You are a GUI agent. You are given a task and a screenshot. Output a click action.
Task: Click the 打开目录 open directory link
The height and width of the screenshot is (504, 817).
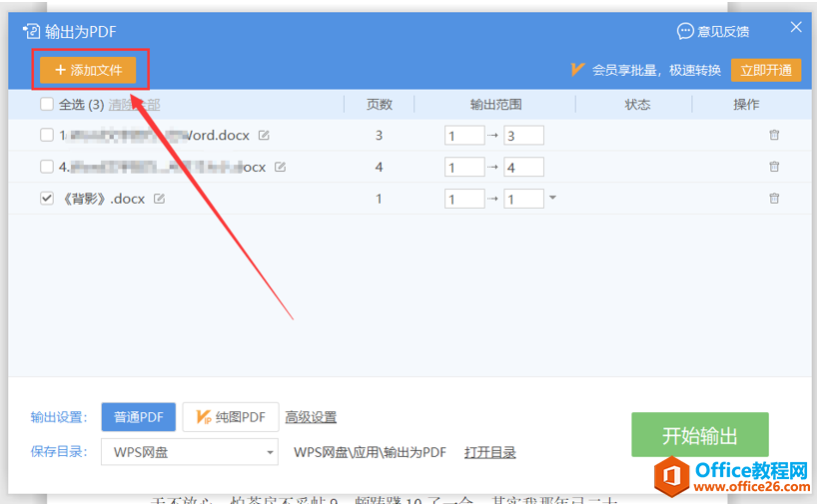click(x=490, y=452)
